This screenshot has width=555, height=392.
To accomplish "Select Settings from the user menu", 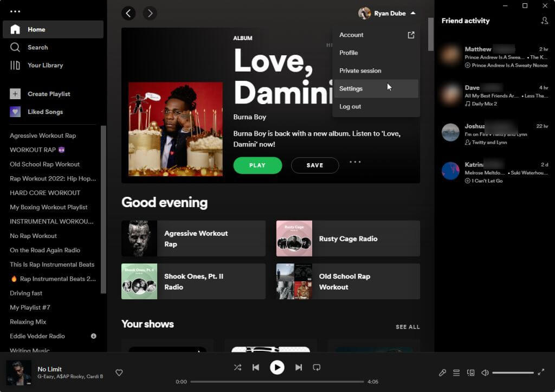I will [351, 88].
